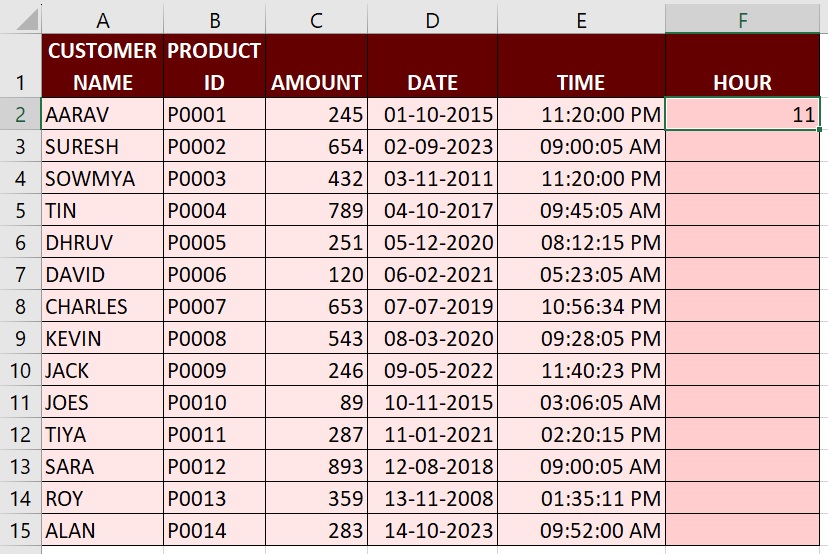Image resolution: width=828 pixels, height=554 pixels.
Task: Select the cell containing ALAN
Action: click(x=102, y=530)
